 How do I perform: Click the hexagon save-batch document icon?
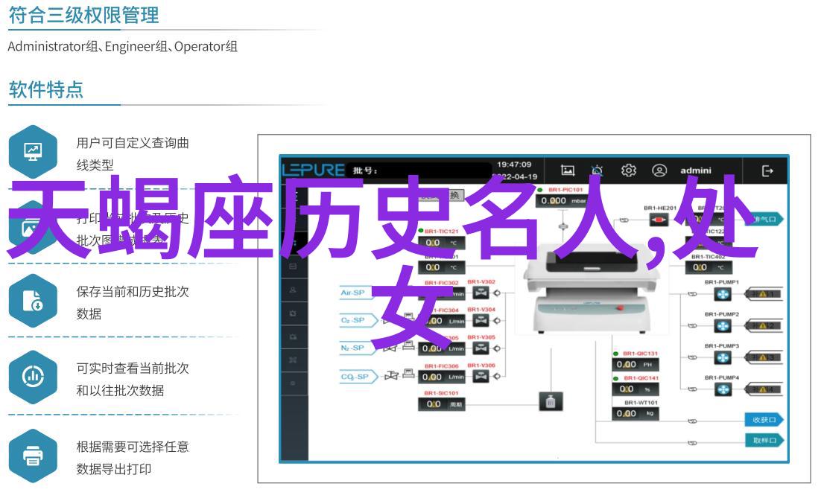pos(33,300)
